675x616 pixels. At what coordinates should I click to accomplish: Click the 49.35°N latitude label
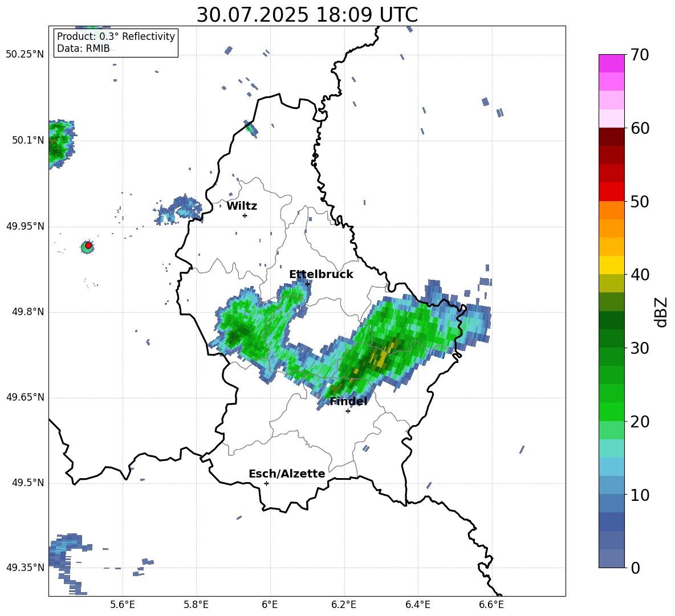[25, 568]
